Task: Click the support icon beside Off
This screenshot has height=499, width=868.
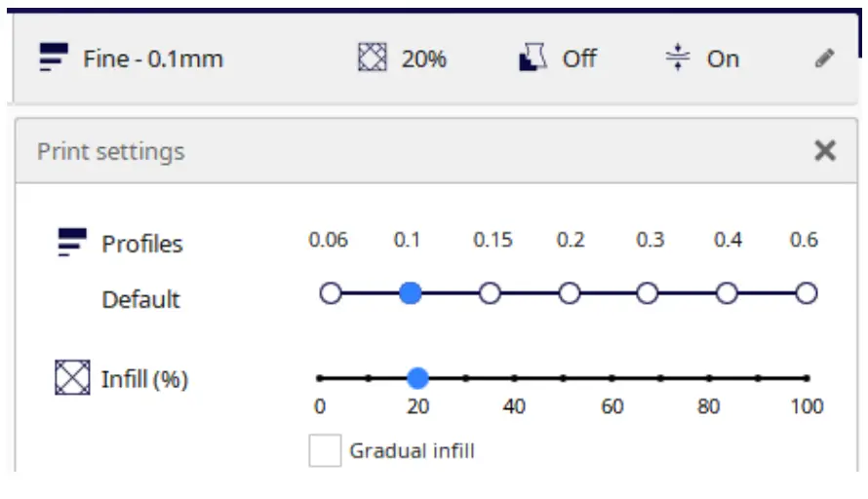Action: pyautogui.click(x=531, y=58)
